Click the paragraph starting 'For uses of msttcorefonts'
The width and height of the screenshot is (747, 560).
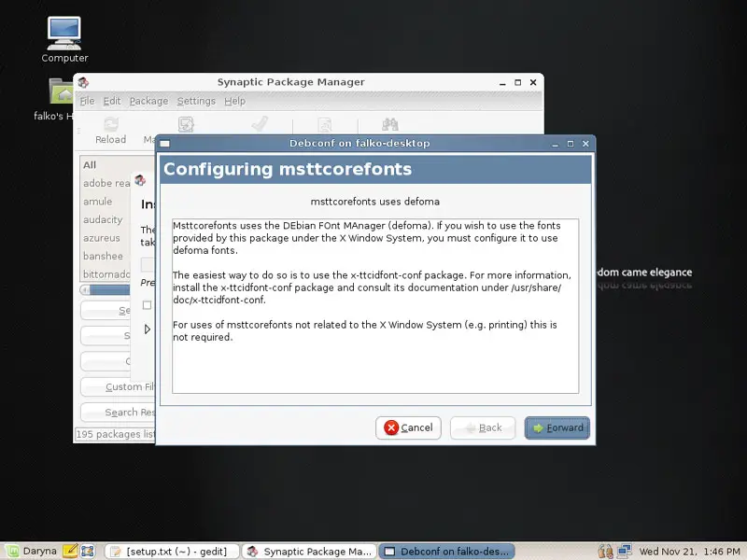[x=364, y=330]
